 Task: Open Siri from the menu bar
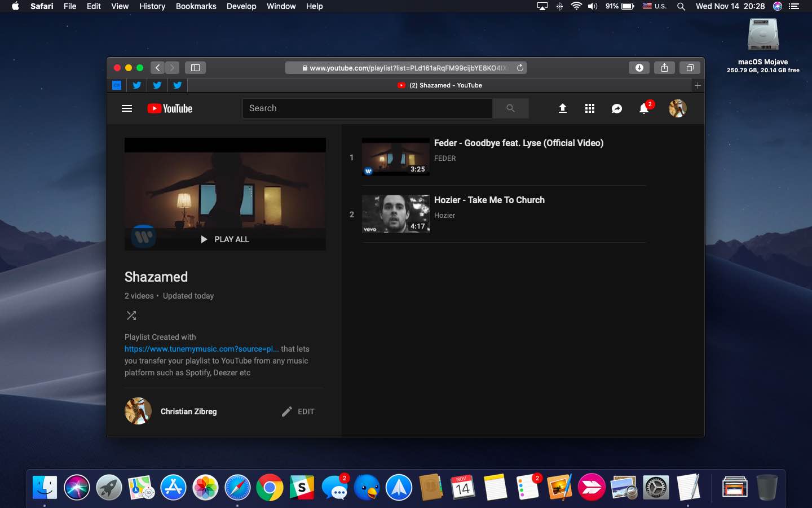778,6
